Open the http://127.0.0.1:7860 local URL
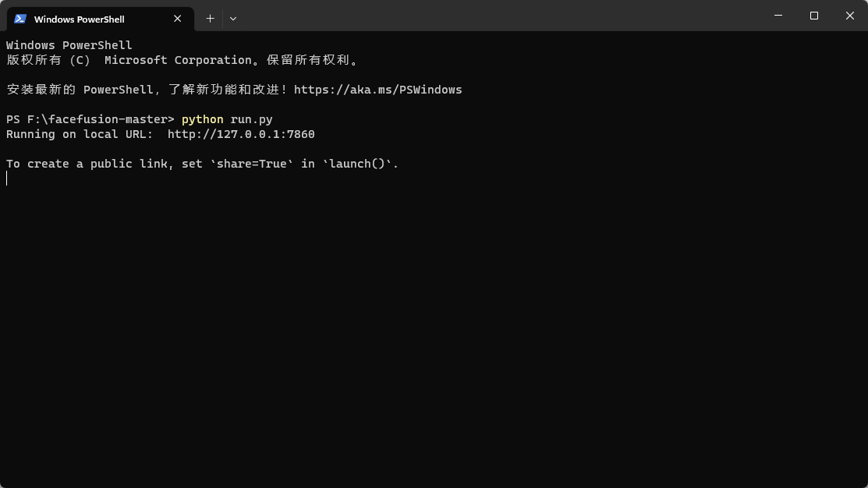 point(241,134)
